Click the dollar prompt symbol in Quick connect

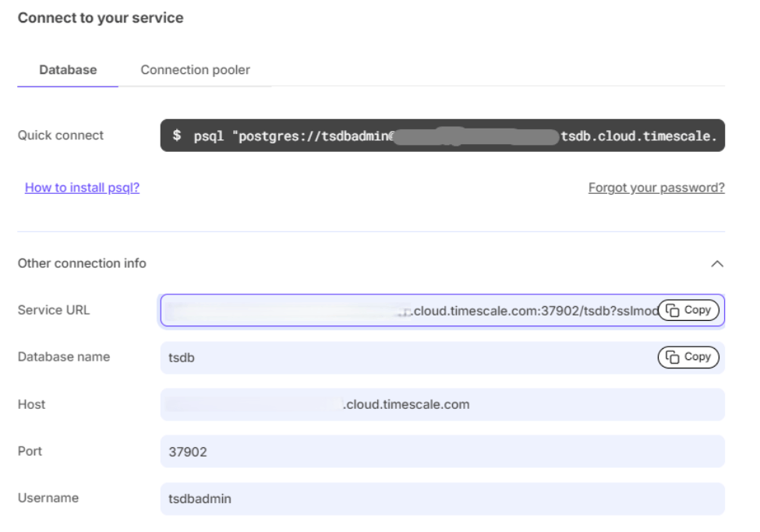click(177, 136)
